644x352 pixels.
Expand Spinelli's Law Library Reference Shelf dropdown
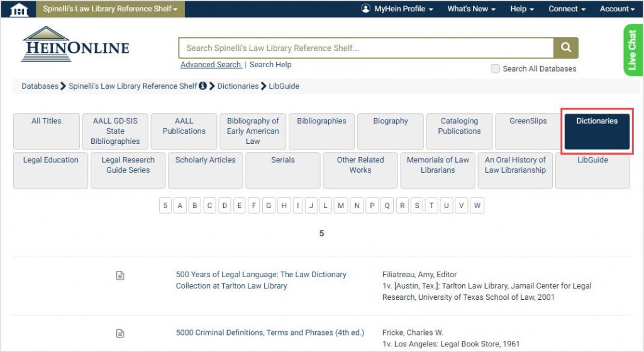click(x=110, y=9)
